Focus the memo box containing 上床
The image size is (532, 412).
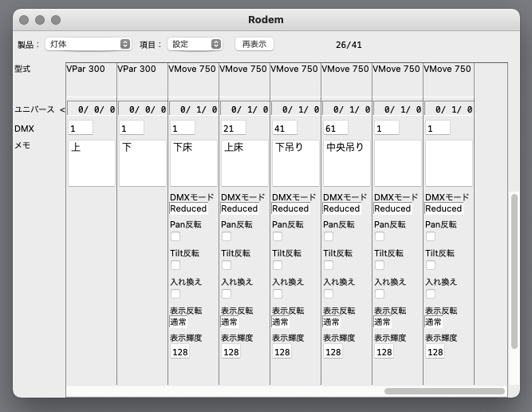coord(245,164)
